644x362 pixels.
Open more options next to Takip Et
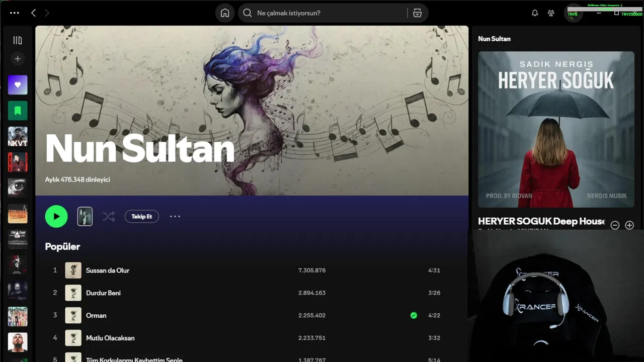click(175, 216)
